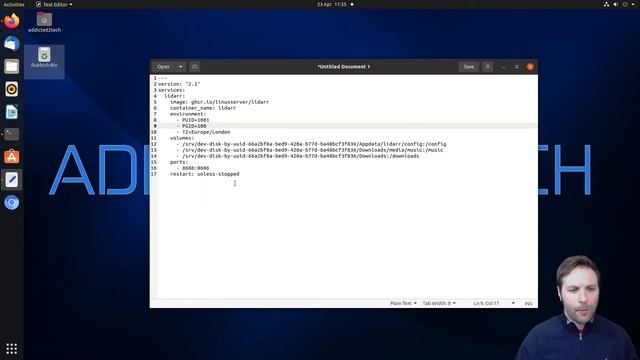Minimize the Text Editor window
640x360 pixels.
(x=504, y=67)
